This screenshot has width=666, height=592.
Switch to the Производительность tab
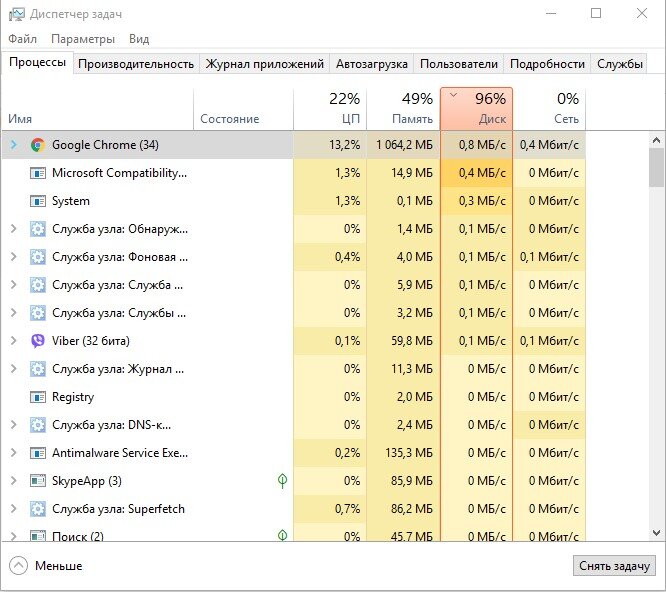(x=136, y=64)
